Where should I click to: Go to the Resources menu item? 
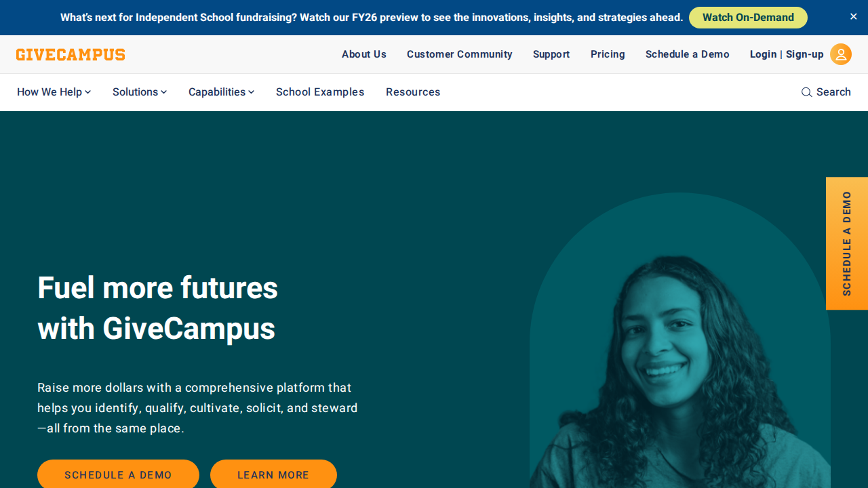click(x=413, y=92)
